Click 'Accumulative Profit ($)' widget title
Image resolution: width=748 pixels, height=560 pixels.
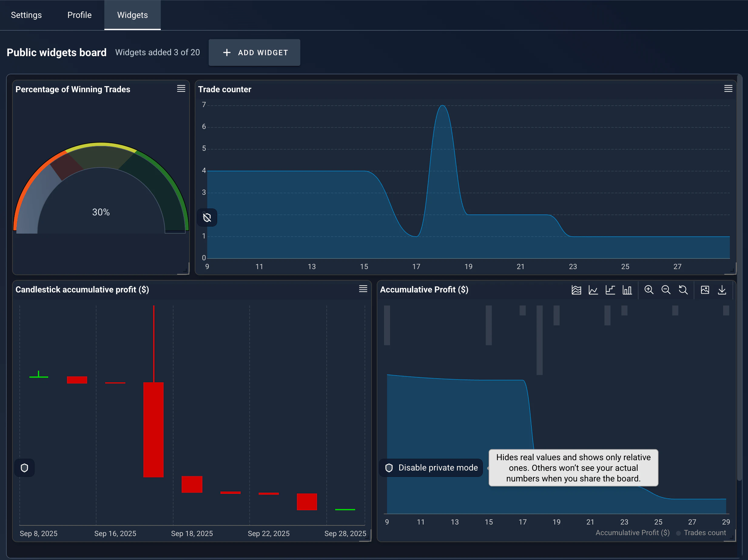424,290
